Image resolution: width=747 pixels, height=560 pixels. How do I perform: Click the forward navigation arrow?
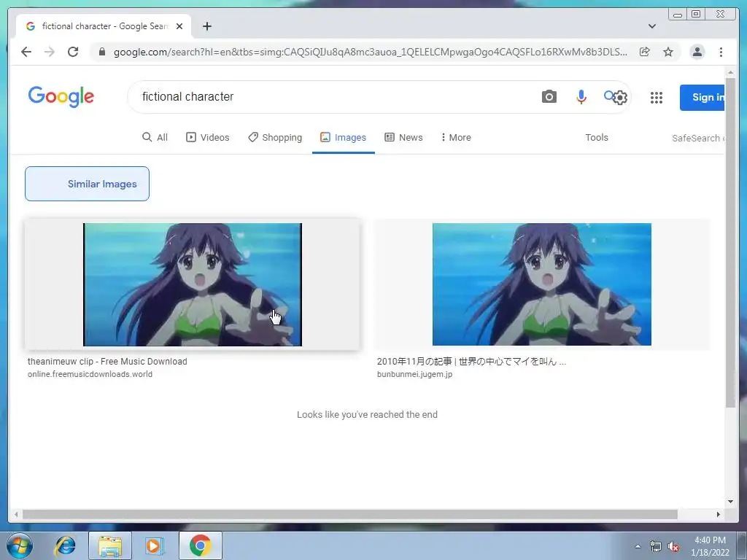click(50, 52)
